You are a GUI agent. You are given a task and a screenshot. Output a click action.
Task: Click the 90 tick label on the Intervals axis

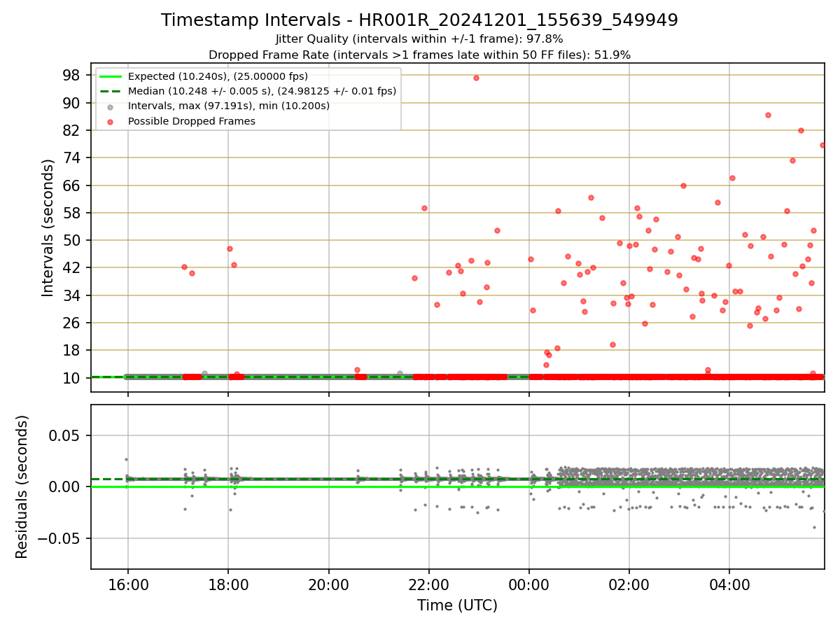pos(73,103)
